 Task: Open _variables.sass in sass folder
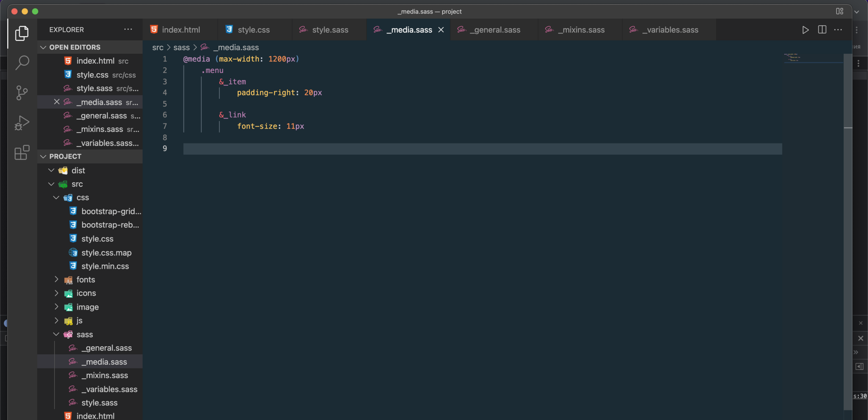pyautogui.click(x=90, y=389)
